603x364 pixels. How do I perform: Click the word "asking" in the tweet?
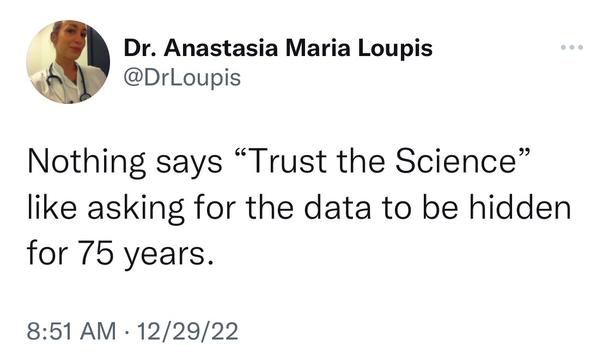(x=136, y=209)
